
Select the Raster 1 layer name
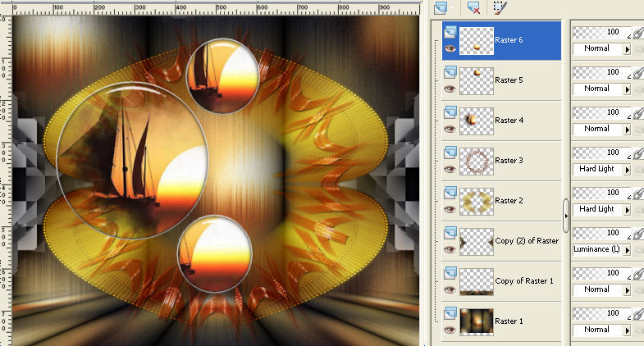509,321
